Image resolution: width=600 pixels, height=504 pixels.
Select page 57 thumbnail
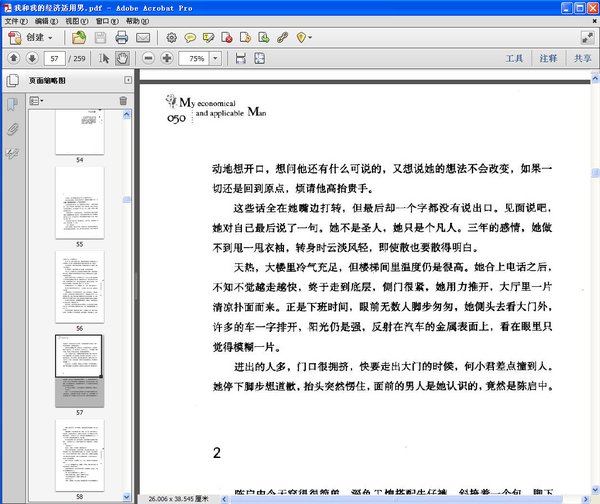coord(80,371)
